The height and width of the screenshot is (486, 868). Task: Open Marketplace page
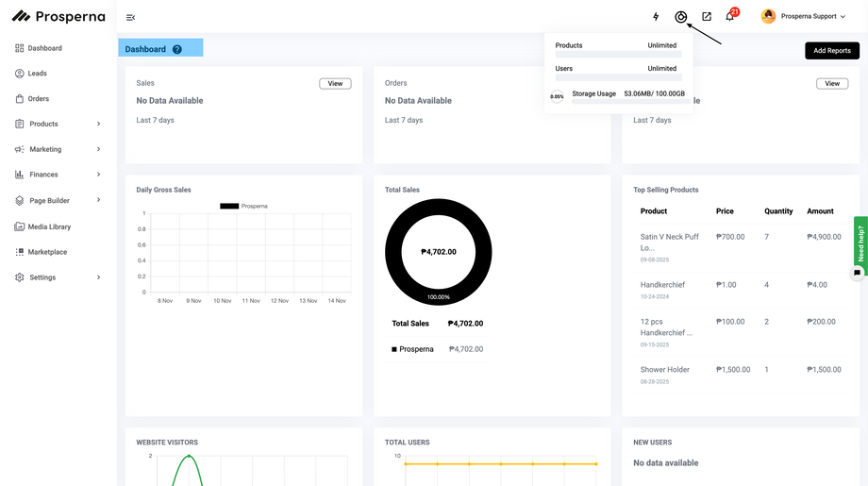(x=47, y=252)
